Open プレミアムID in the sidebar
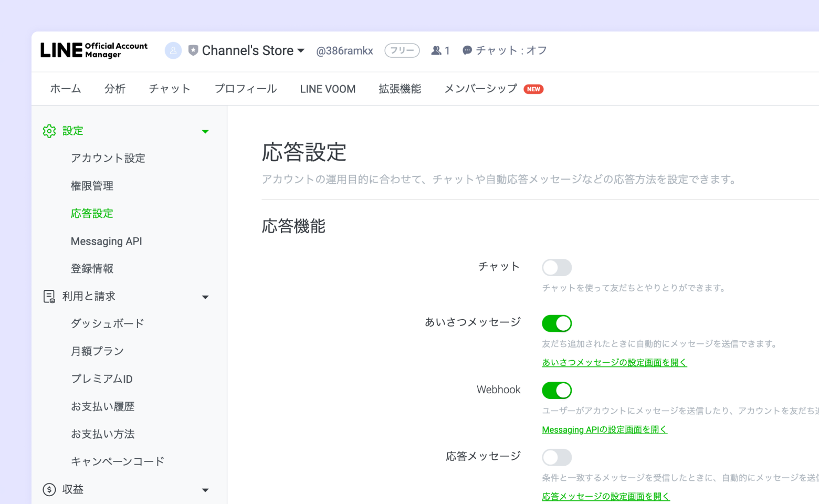The width and height of the screenshot is (819, 504). [x=102, y=379]
